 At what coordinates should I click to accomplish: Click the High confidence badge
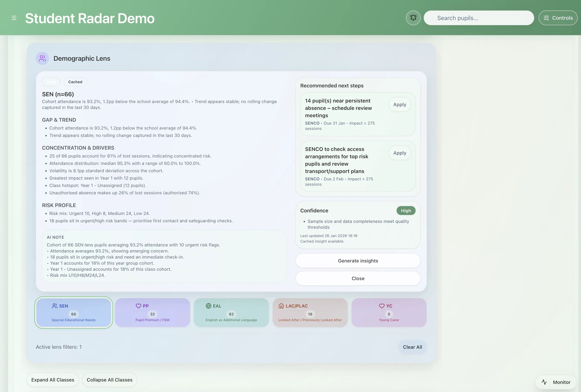click(406, 211)
